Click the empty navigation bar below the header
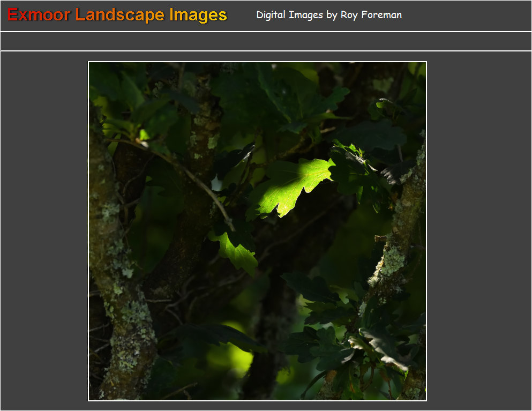Image resolution: width=532 pixels, height=411 pixels. [x=266, y=41]
